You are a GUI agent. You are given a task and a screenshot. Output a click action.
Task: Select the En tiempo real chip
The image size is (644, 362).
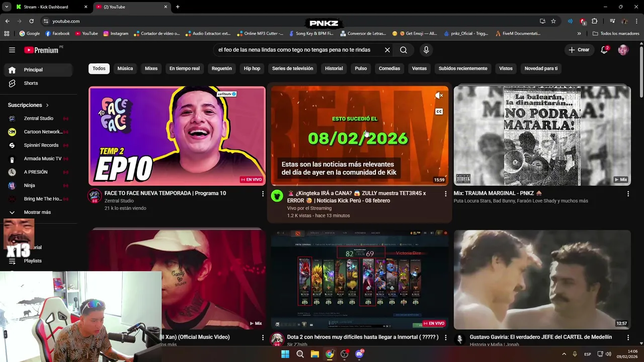pos(185,68)
